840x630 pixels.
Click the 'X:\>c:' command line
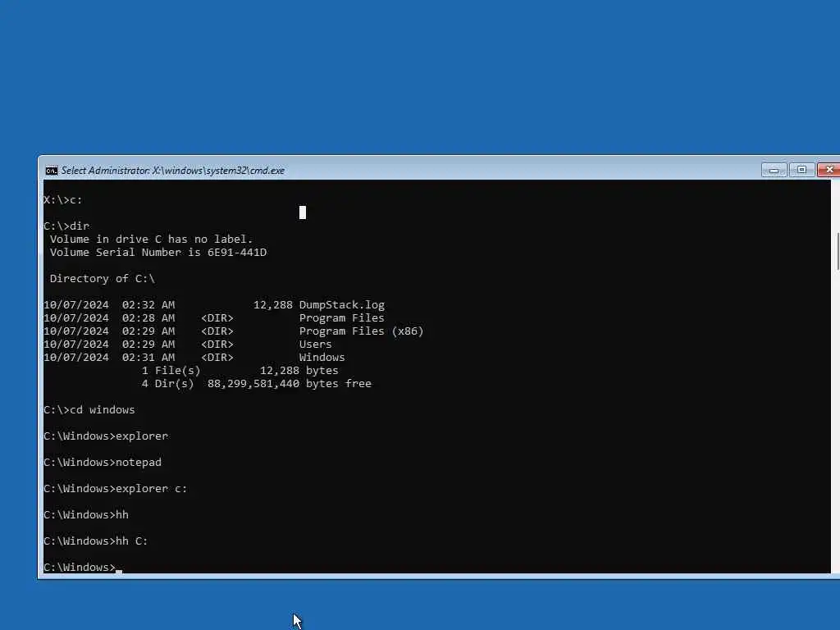(x=62, y=200)
